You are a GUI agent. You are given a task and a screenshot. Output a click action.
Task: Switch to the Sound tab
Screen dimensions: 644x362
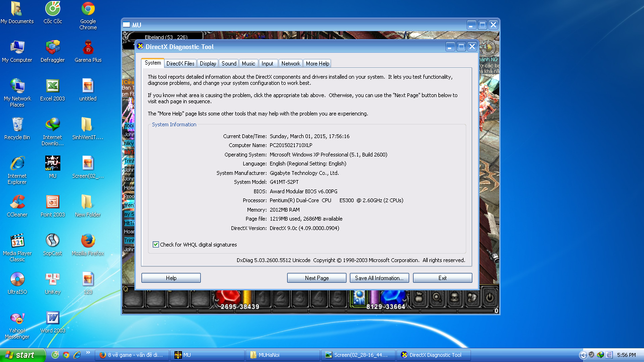tap(229, 64)
